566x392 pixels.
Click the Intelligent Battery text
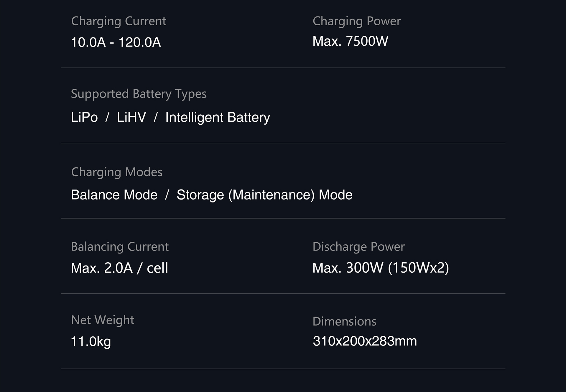tap(218, 117)
